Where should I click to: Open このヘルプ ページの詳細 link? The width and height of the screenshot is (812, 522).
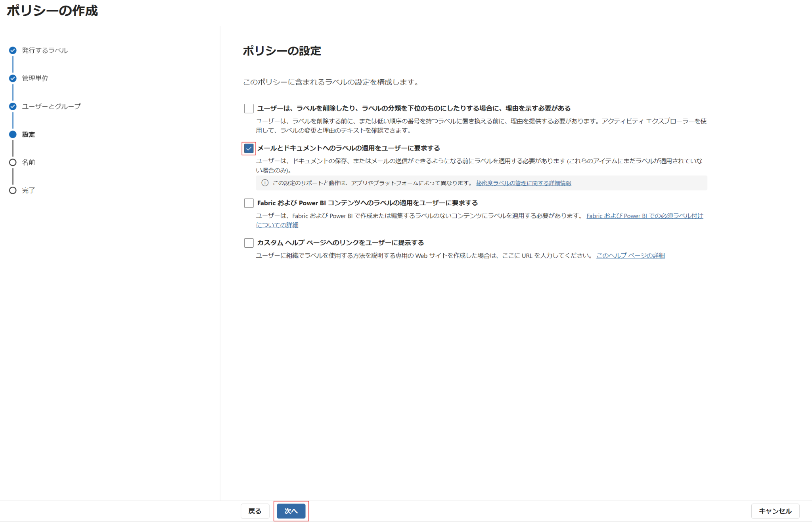pyautogui.click(x=630, y=255)
